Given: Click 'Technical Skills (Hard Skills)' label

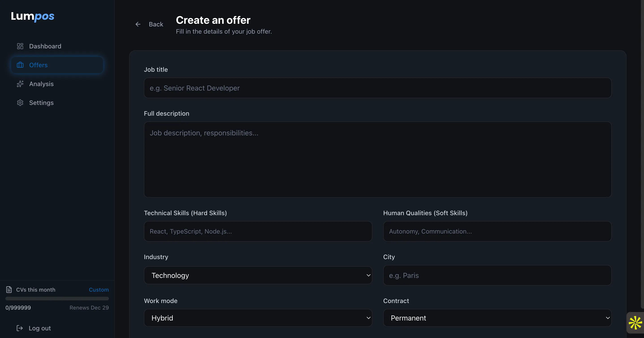Looking at the screenshot, I should (185, 213).
